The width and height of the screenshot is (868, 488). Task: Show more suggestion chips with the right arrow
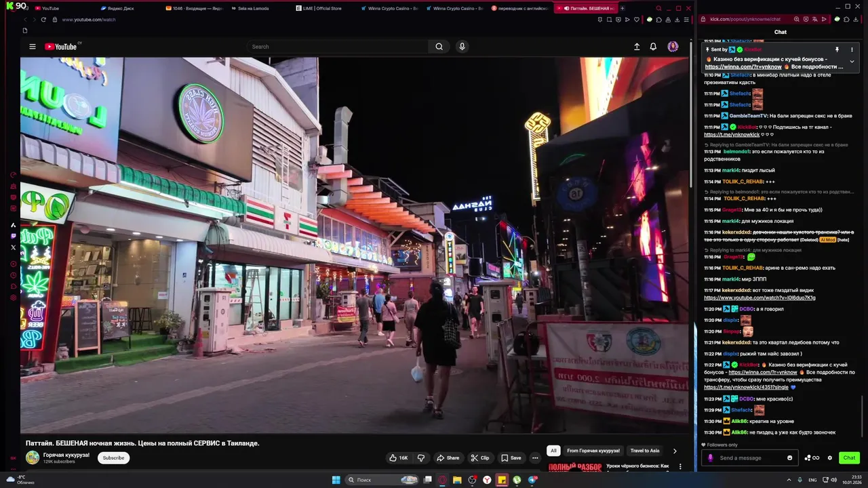675,451
